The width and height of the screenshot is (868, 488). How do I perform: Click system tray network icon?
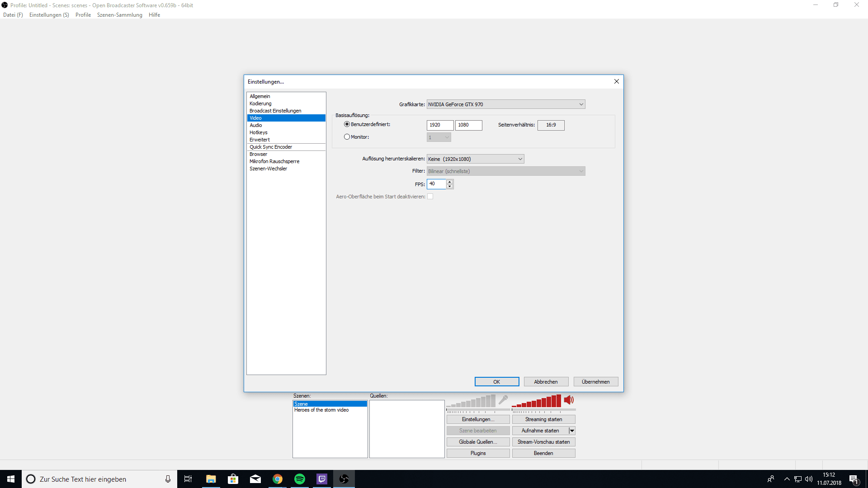point(798,479)
